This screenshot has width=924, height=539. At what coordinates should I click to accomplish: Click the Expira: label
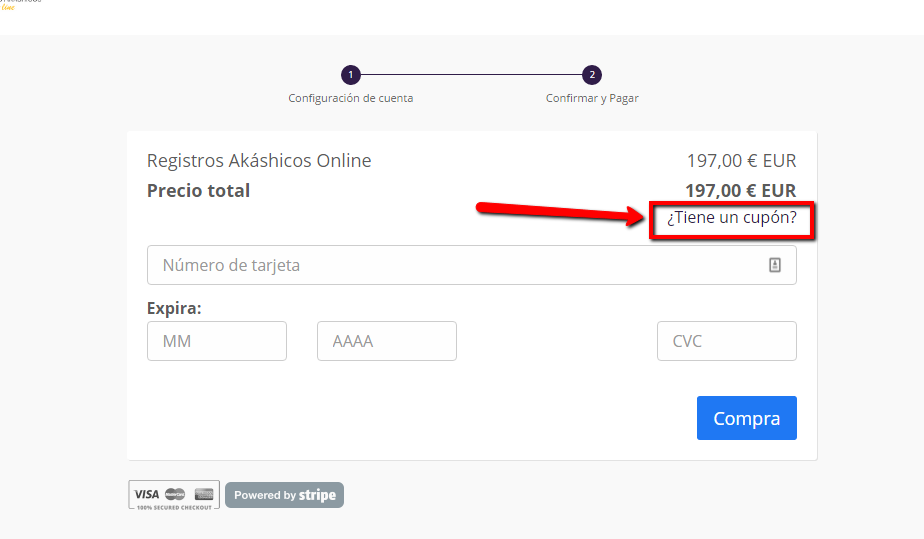(x=174, y=308)
